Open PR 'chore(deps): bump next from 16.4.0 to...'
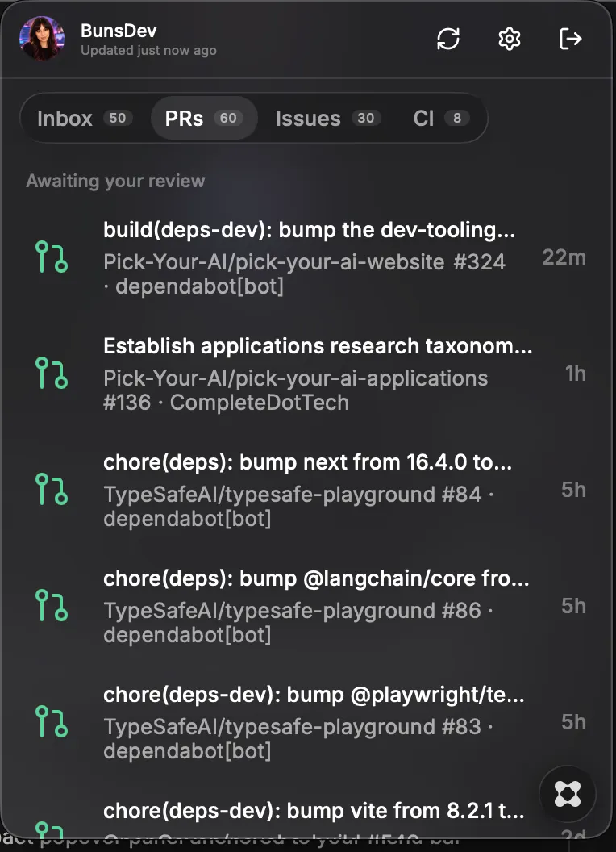Viewport: 616px width, 852px height. tap(307, 462)
